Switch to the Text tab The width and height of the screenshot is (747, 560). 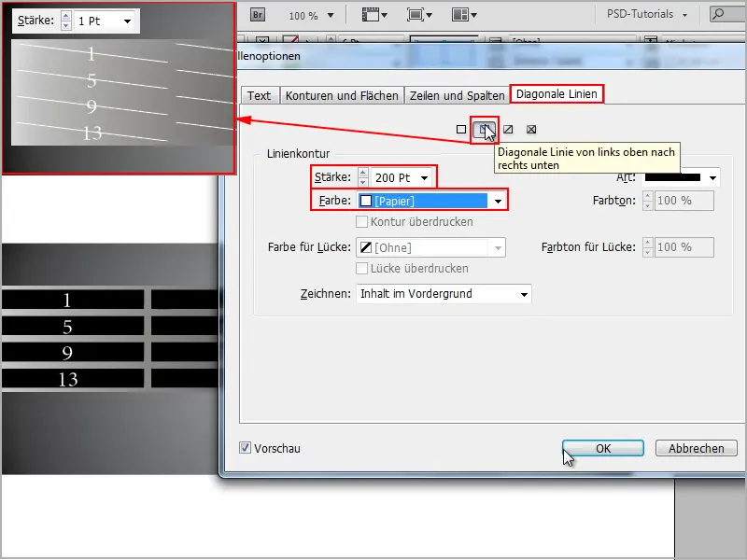[x=260, y=96]
